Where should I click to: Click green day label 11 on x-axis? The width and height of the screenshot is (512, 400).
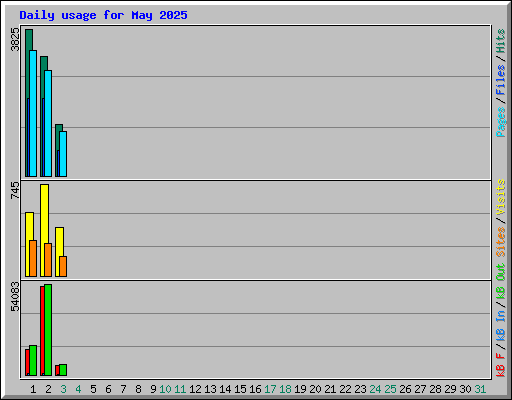(180, 389)
